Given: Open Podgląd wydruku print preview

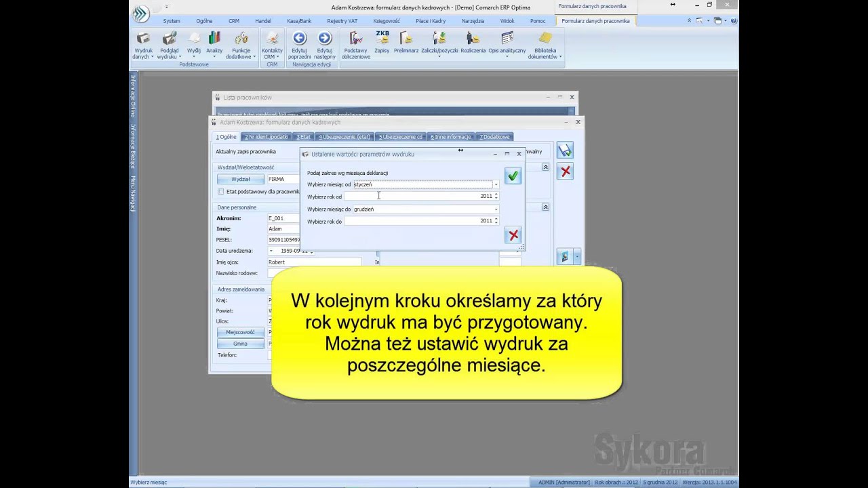Looking at the screenshot, I should click(169, 45).
